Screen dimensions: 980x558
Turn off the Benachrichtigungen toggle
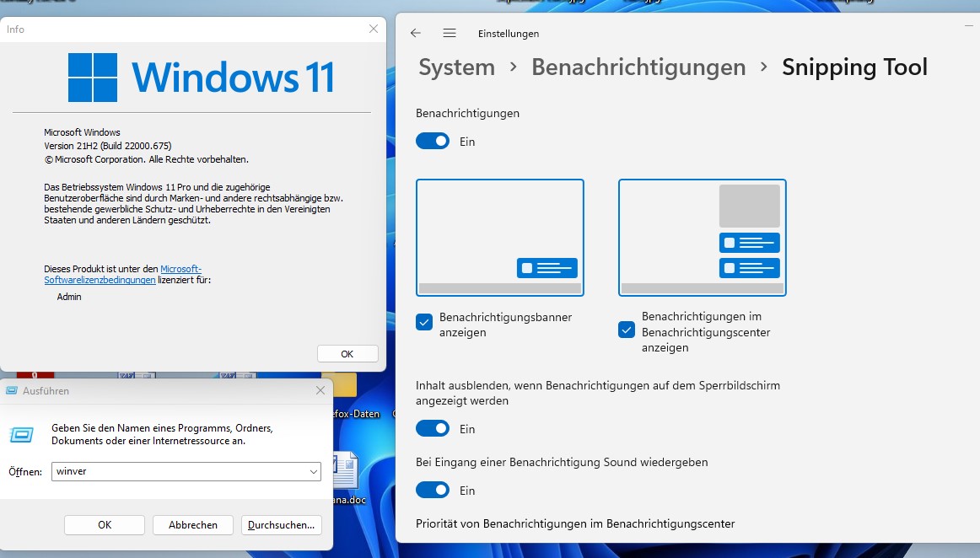point(433,142)
